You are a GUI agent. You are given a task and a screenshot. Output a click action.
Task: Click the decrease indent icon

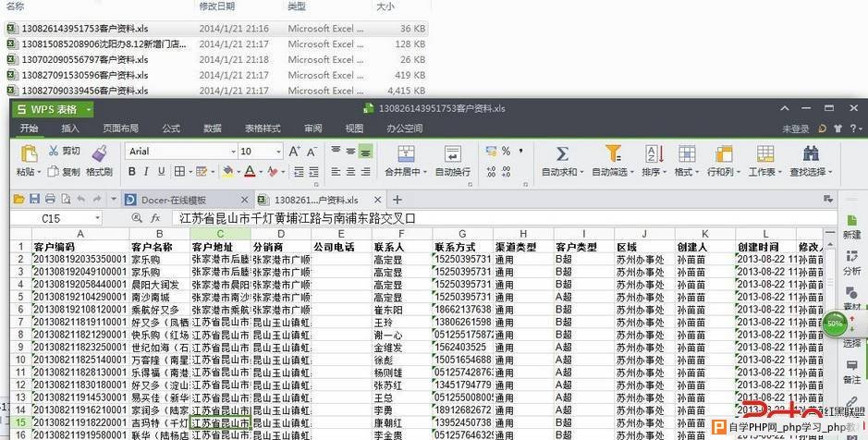[299, 172]
